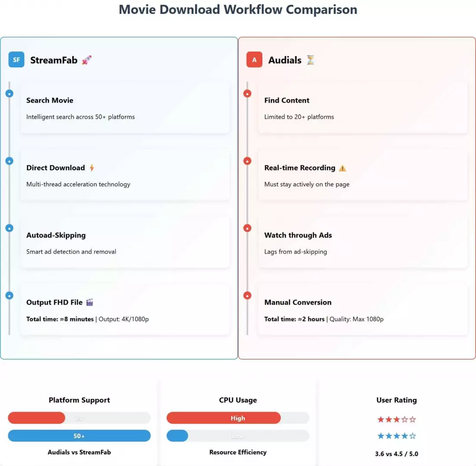Click the red High CPU usage bar

(224, 418)
